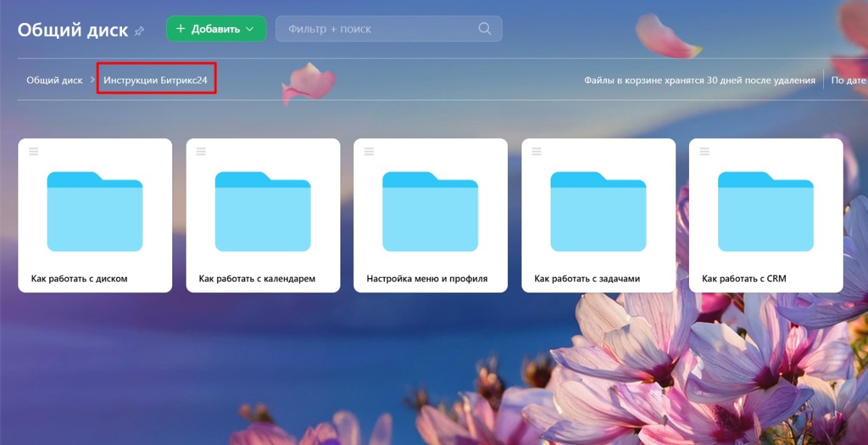Open hamburger menu on Как работать с диском card
This screenshot has width=868, height=445.
coord(33,151)
